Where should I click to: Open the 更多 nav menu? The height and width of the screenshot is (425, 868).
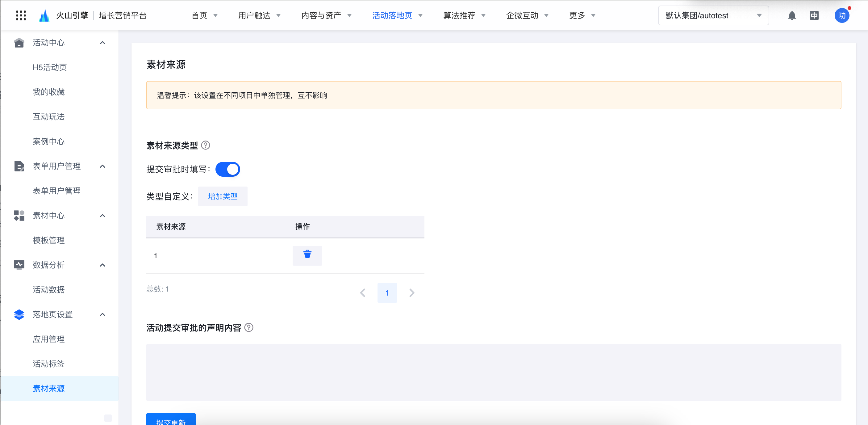pyautogui.click(x=582, y=15)
